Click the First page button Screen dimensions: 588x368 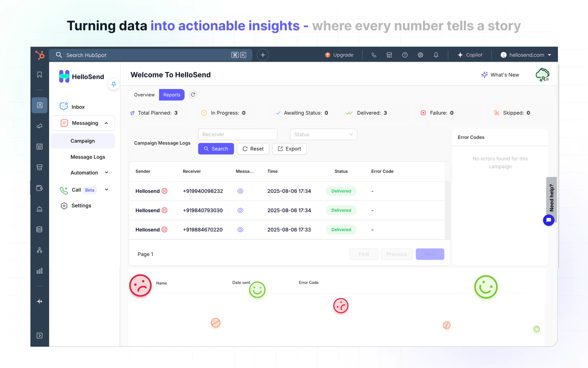364,254
